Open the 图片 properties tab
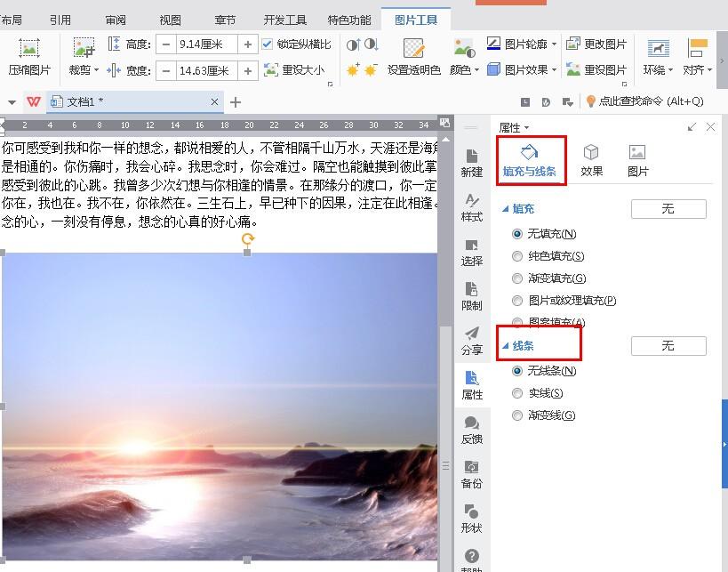728x572 pixels. (637, 161)
